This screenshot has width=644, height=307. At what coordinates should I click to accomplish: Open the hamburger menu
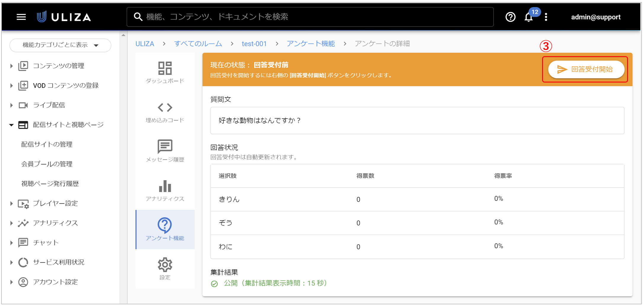pyautogui.click(x=21, y=17)
